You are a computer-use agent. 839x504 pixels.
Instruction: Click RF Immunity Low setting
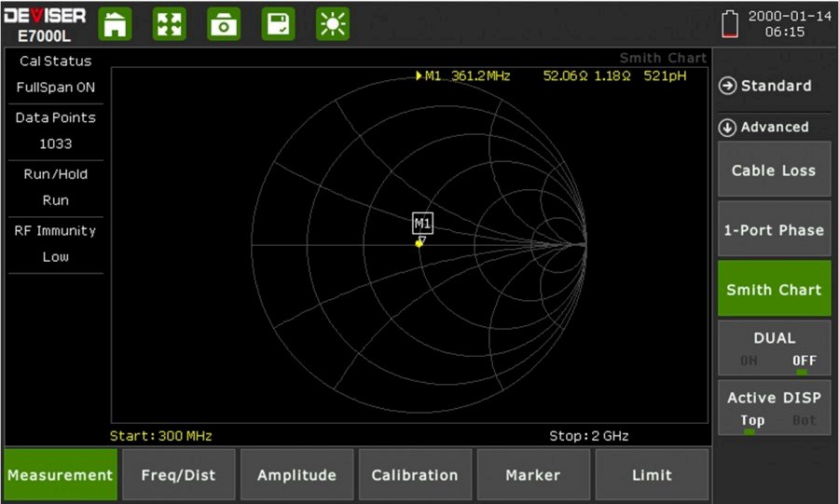56,244
